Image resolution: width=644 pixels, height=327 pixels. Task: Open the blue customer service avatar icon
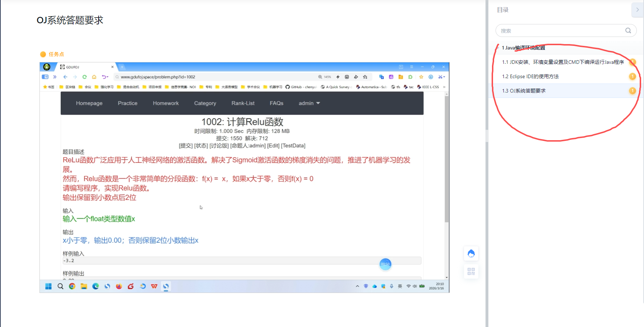coord(471,254)
